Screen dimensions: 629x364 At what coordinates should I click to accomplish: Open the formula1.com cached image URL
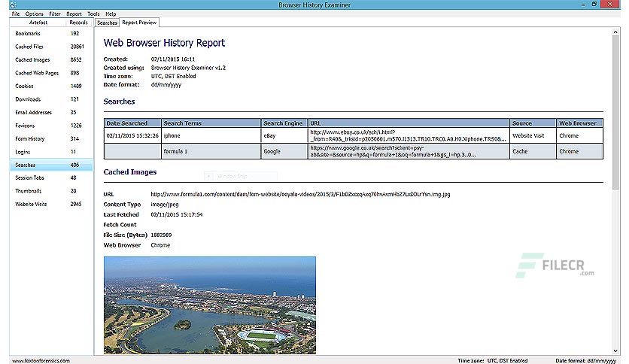(300, 194)
